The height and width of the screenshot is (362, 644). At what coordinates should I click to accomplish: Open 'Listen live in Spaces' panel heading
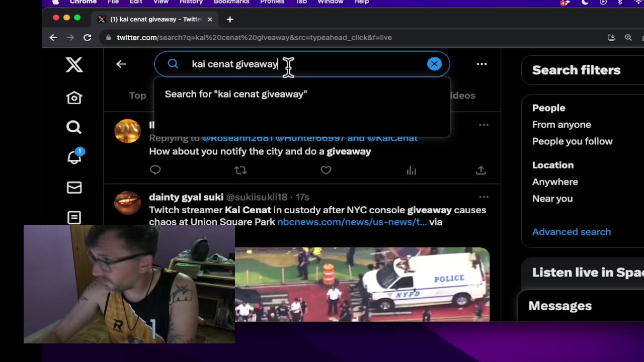pos(588,273)
